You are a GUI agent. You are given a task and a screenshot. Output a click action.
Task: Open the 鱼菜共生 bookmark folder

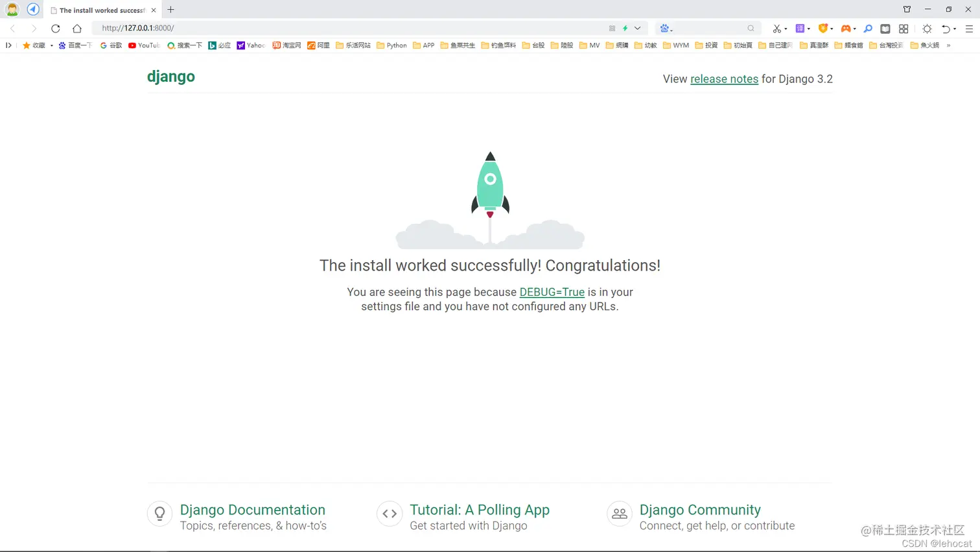point(458,45)
